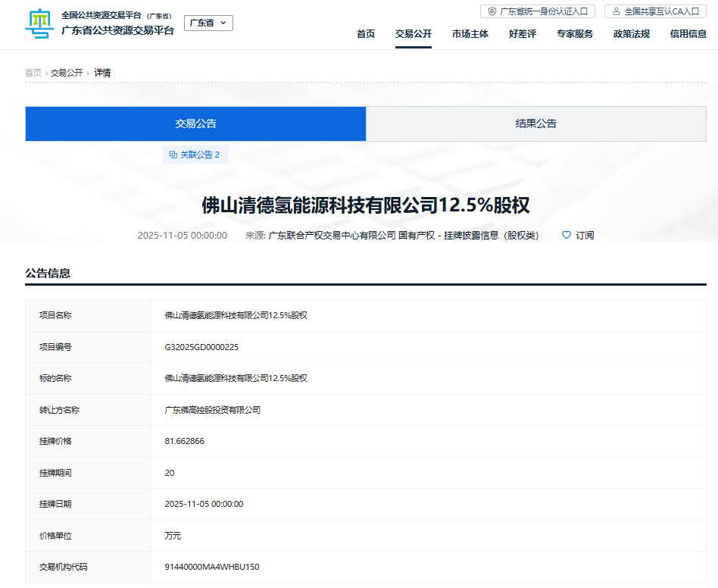718x588 pixels.
Task: Expand the region dropdown arrow beside 广东省
Action: click(x=222, y=23)
